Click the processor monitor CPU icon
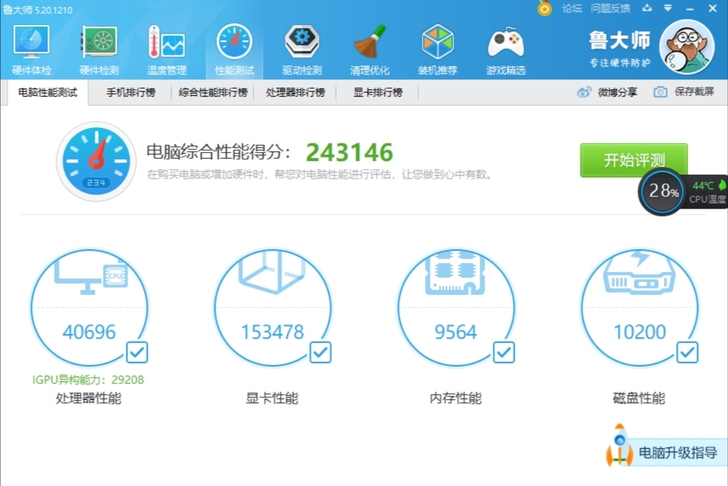This screenshot has width=728, height=486. pyautogui.click(x=91, y=276)
